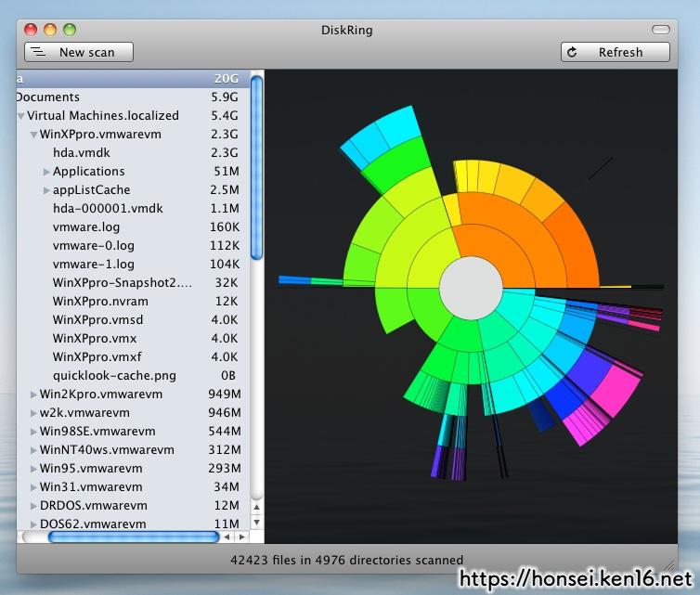
Task: Click the horizontal scrollbar right arrow
Action: click(x=242, y=537)
